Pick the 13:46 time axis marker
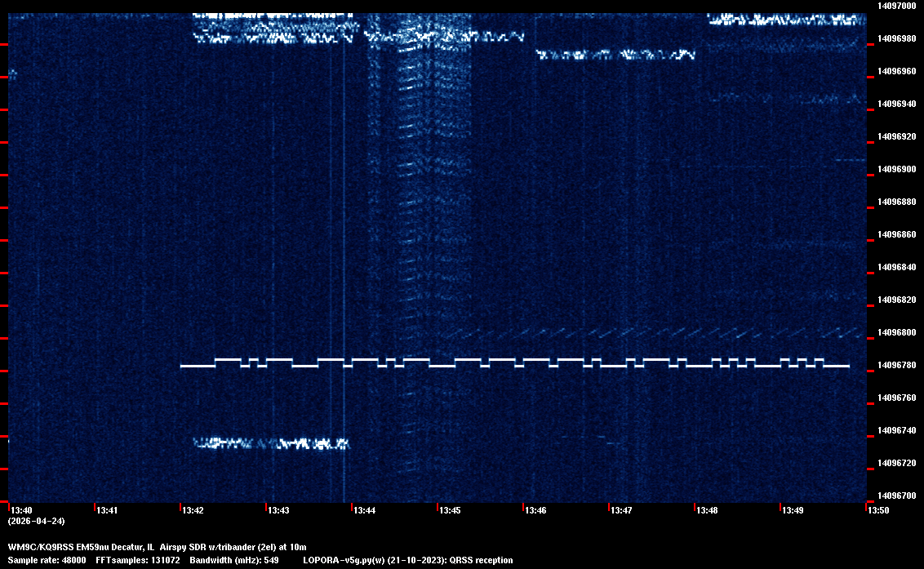 535,511
